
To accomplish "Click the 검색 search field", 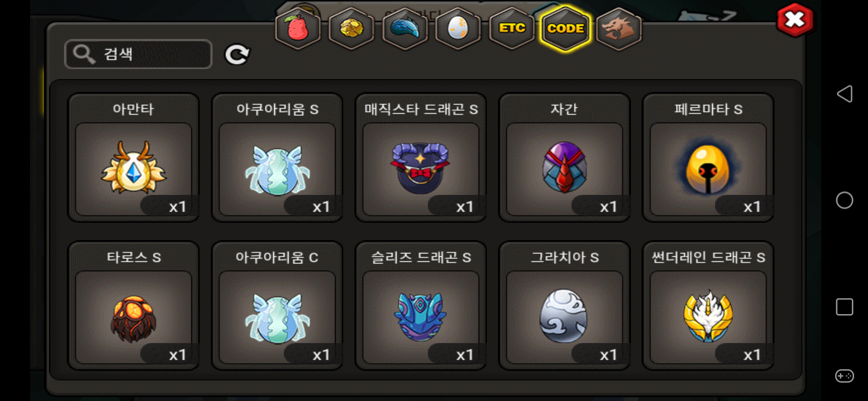I will [x=138, y=54].
